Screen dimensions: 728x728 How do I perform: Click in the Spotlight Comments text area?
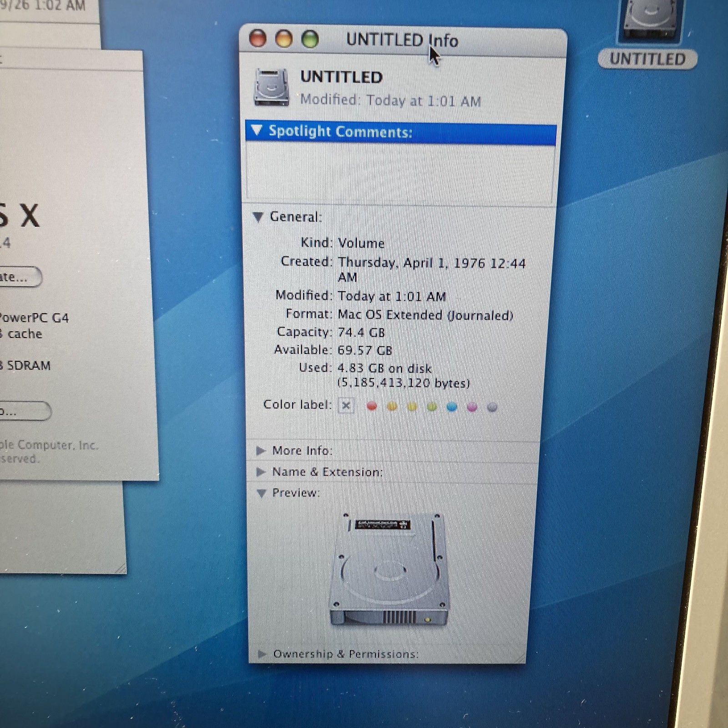tap(401, 174)
